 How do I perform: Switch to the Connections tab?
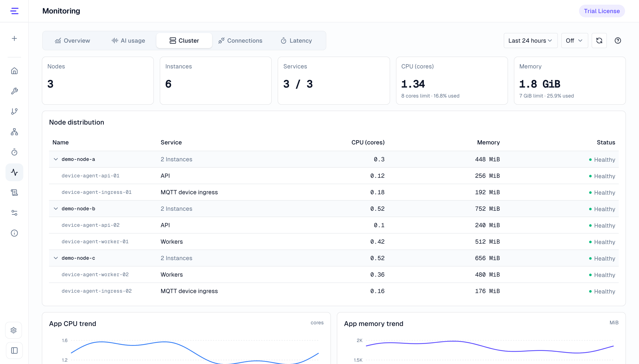pyautogui.click(x=240, y=41)
